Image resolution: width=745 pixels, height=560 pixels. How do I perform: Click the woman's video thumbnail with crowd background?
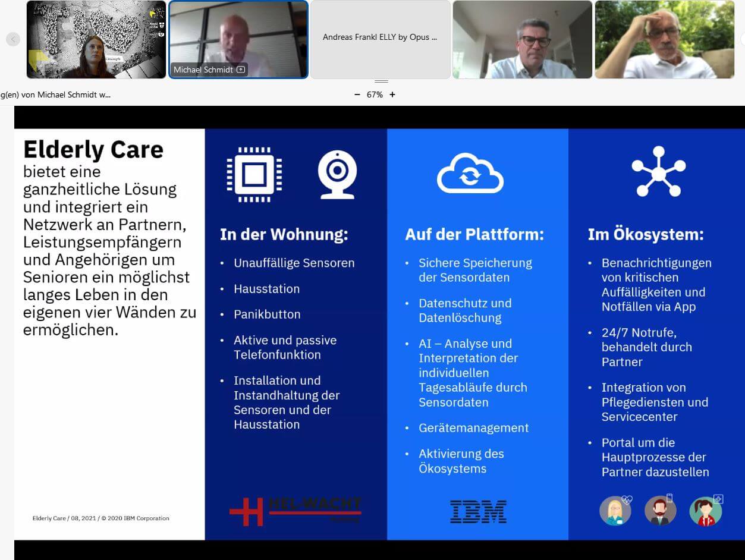click(96, 39)
